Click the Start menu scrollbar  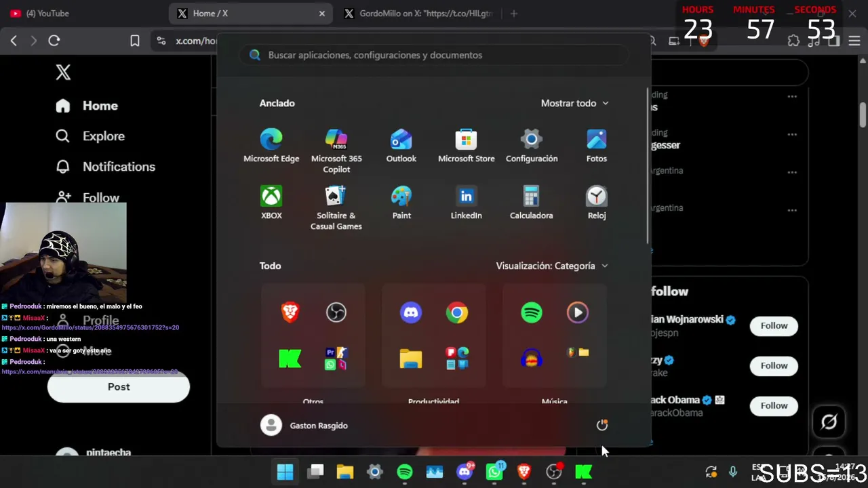point(648,166)
